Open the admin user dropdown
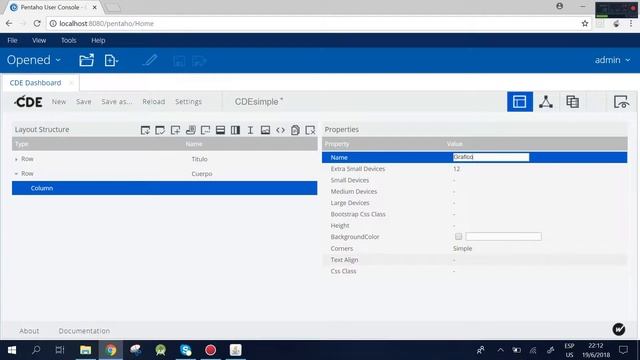This screenshot has height=360, width=640. [x=612, y=60]
